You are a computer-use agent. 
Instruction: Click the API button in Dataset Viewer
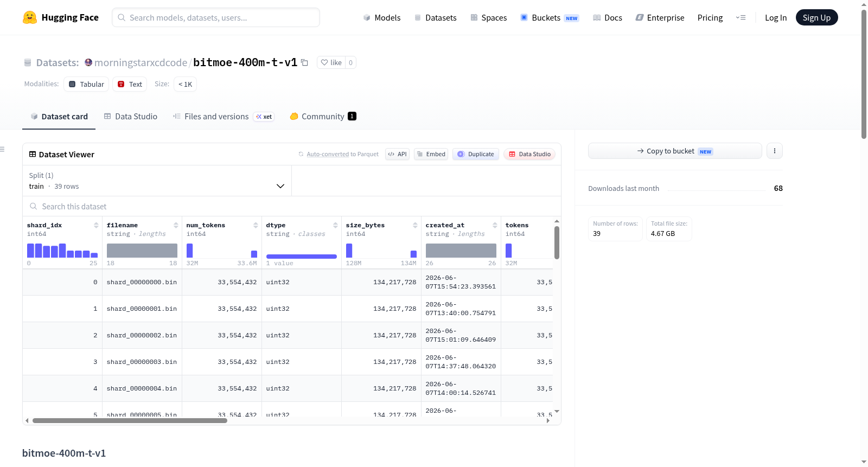click(x=397, y=154)
